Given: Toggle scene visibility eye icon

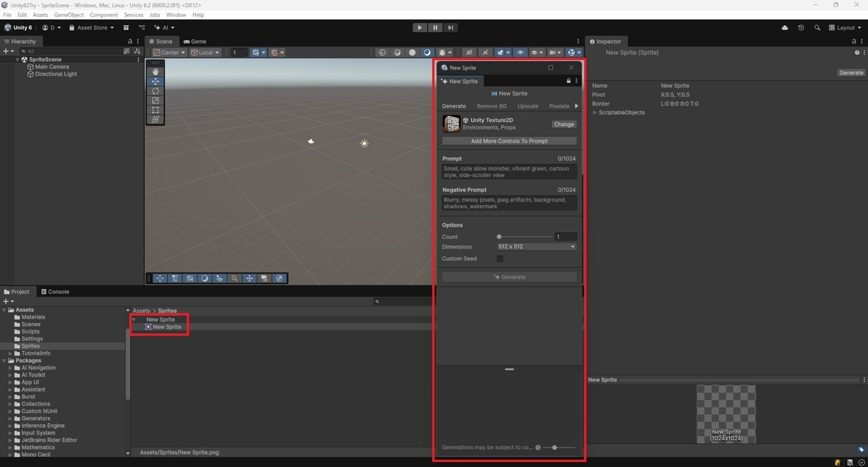Looking at the screenshot, I should pyautogui.click(x=520, y=52).
